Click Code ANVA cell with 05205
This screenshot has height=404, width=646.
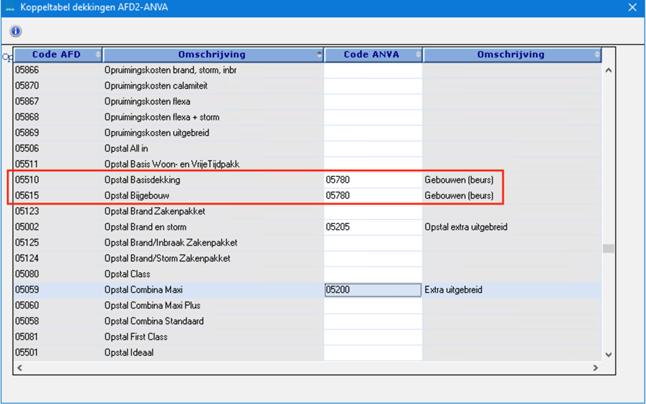click(x=372, y=227)
